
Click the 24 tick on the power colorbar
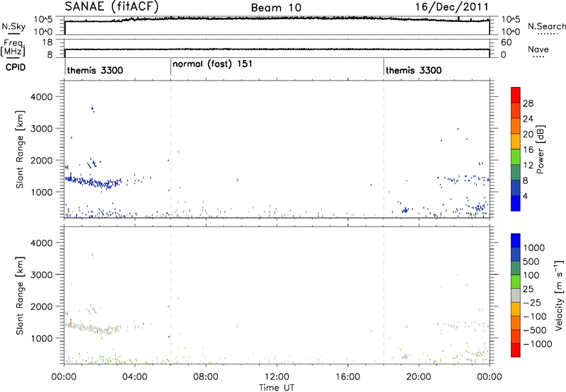point(528,119)
